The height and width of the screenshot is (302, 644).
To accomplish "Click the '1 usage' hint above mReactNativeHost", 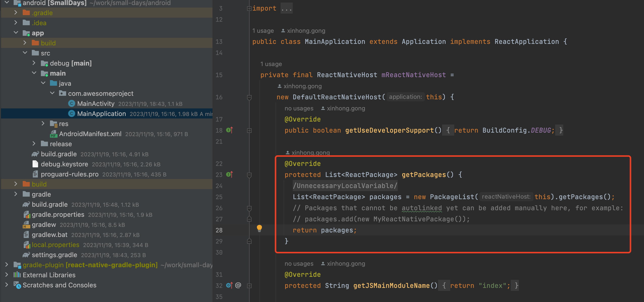I will 271,64.
